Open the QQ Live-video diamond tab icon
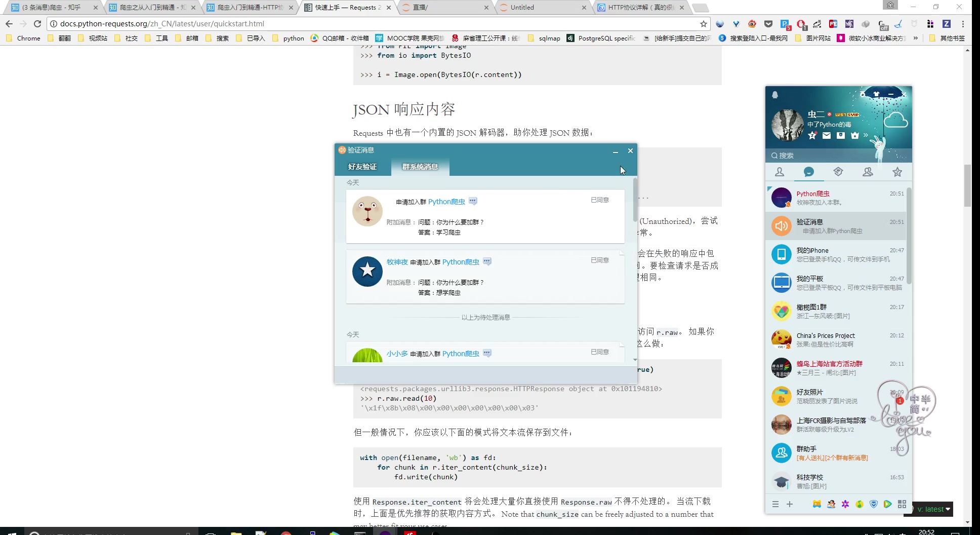The image size is (980, 535). pyautogui.click(x=838, y=172)
